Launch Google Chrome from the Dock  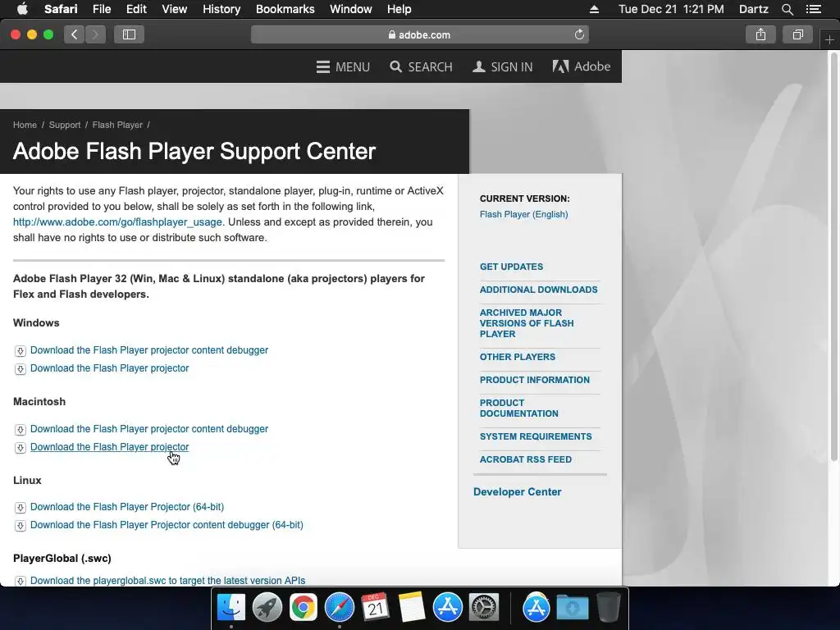tap(304, 608)
